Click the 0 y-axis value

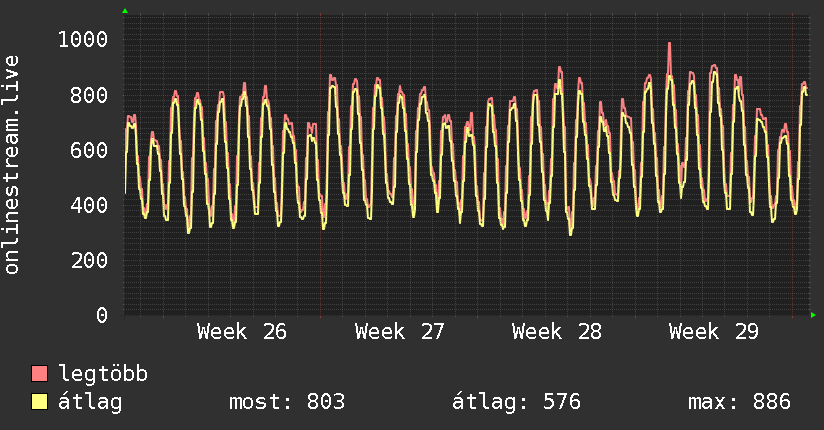(x=102, y=315)
